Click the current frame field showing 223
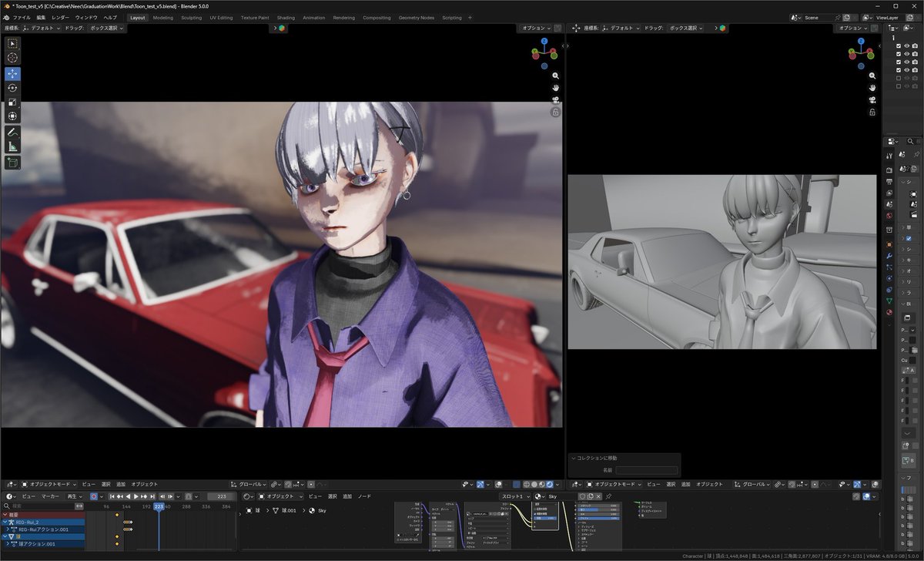 tap(222, 497)
